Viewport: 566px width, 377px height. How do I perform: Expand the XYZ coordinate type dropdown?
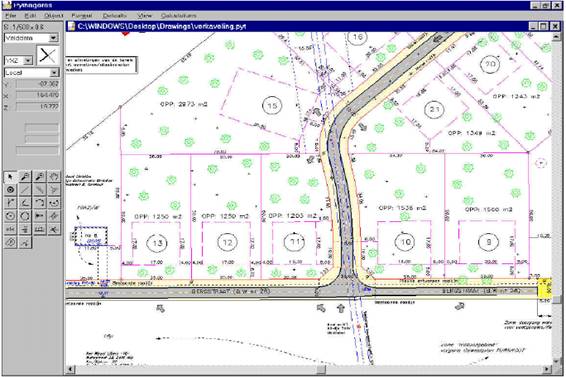(28, 60)
